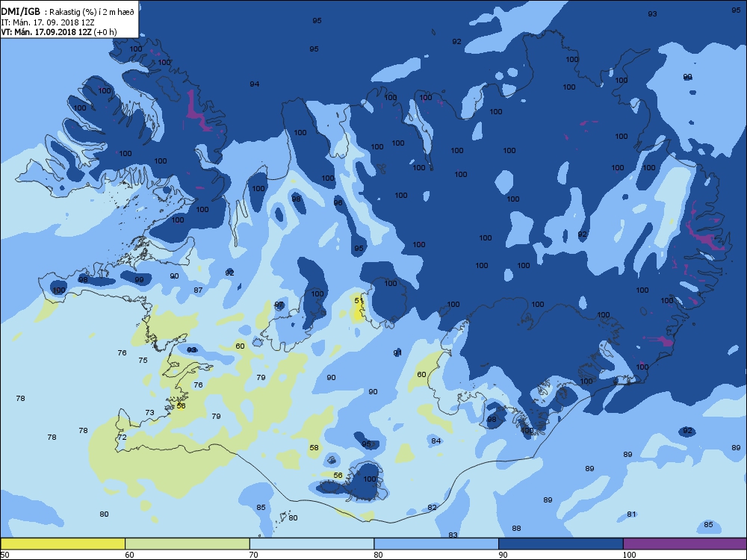Click the legend label '90' under the color bar

(x=503, y=554)
